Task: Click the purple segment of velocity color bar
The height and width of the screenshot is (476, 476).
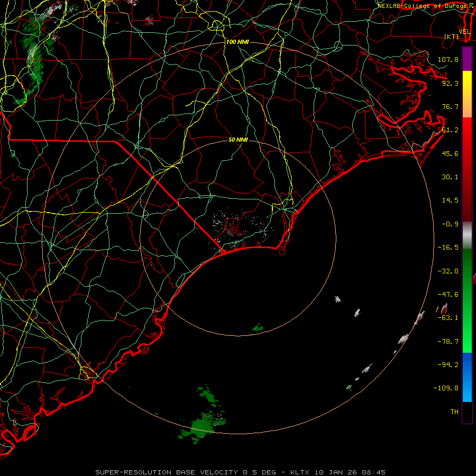Action: tap(467, 59)
